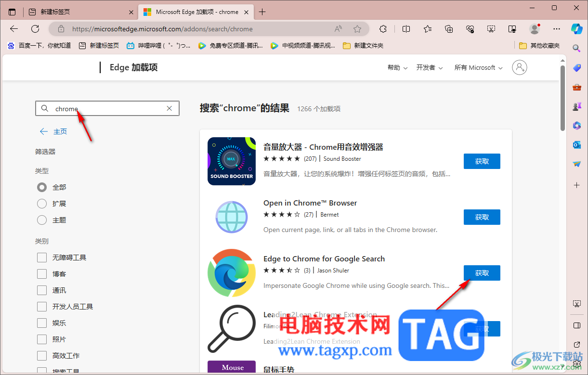Check the 娱乐 category box
Viewport: 588px width, 375px height.
(42, 323)
